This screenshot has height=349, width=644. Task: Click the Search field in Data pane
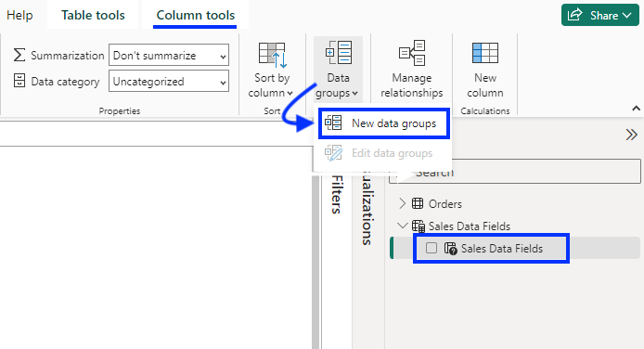point(515,172)
